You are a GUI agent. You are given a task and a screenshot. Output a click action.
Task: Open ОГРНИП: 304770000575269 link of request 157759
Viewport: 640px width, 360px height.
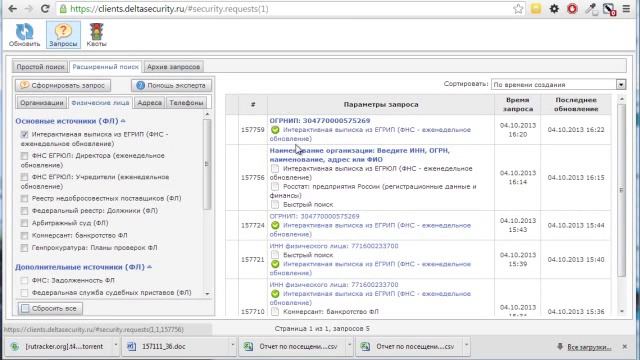[320, 121]
